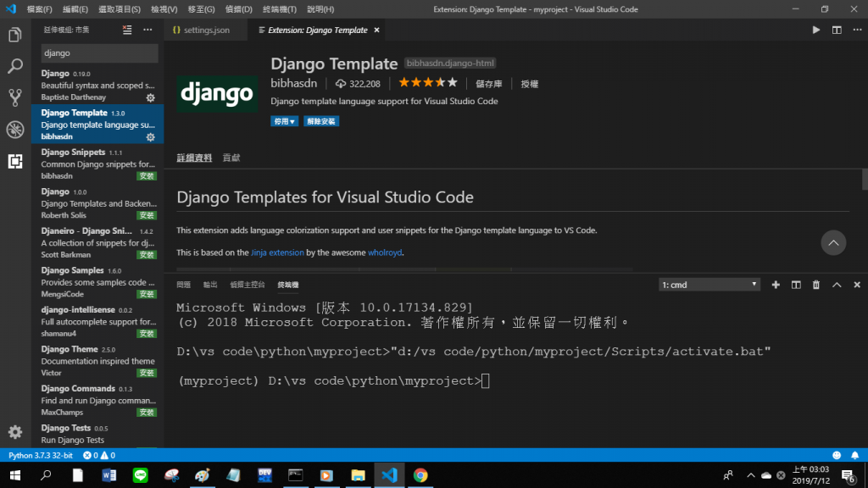Open the Search view in activity bar

click(x=15, y=66)
